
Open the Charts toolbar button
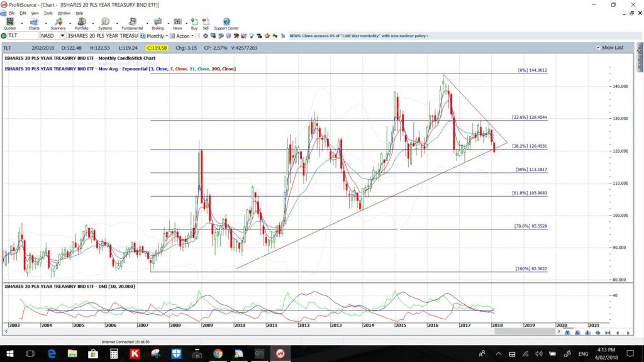(x=34, y=24)
